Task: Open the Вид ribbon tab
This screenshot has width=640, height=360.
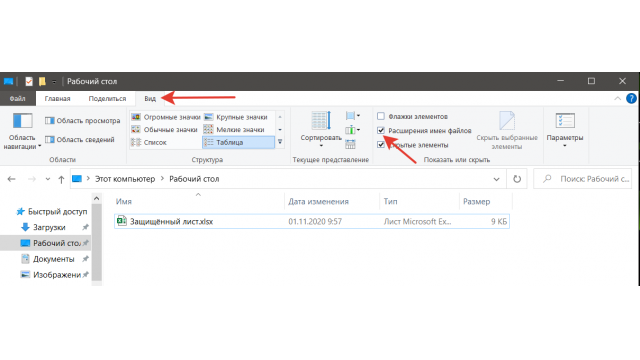Action: click(150, 98)
